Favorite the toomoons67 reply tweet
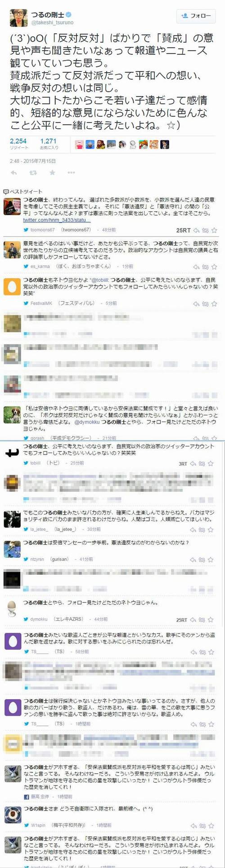Image resolution: width=225 pixels, height=868 pixels. tap(215, 230)
